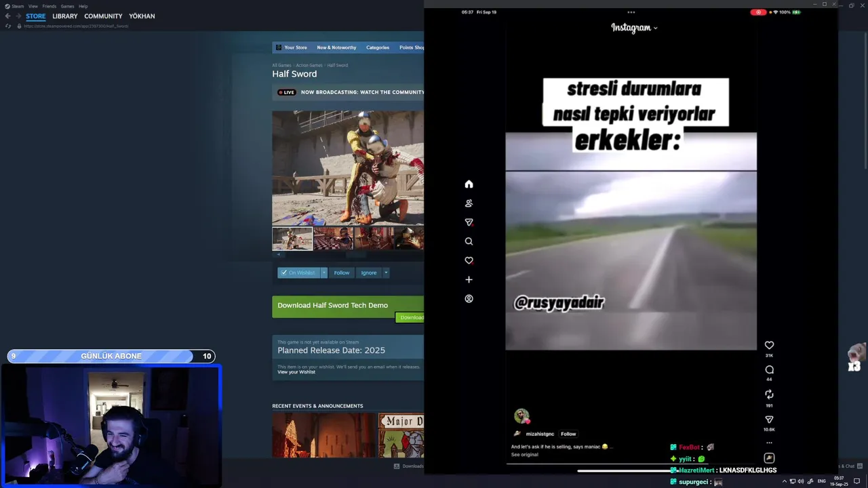Show hidden system tray icons
Screen dimensions: 868x488
[785, 481]
